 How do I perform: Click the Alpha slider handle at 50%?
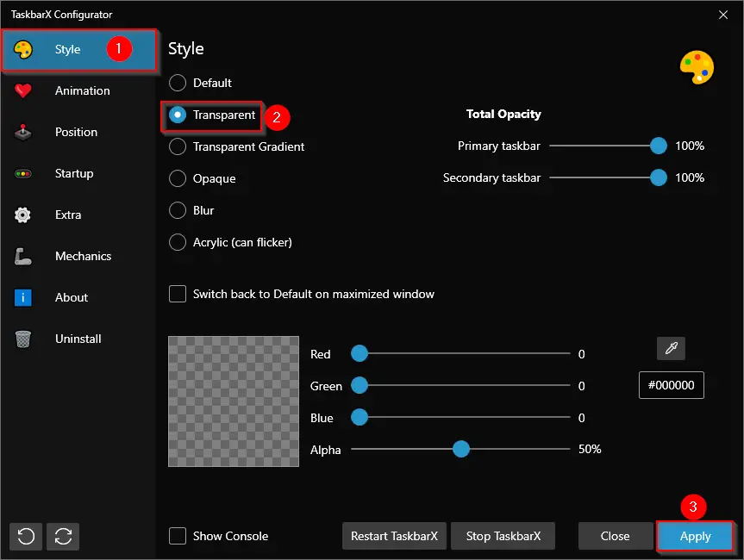(460, 449)
